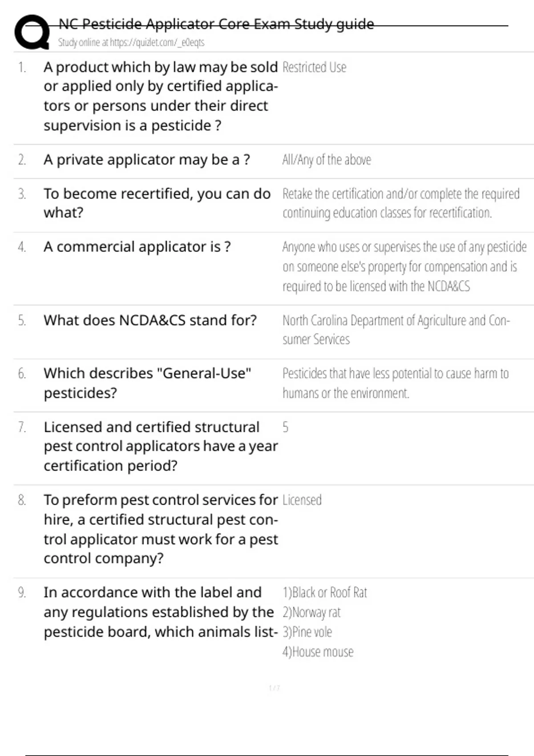Click the recertification question text
The height and width of the screenshot is (756, 534).
(x=157, y=203)
